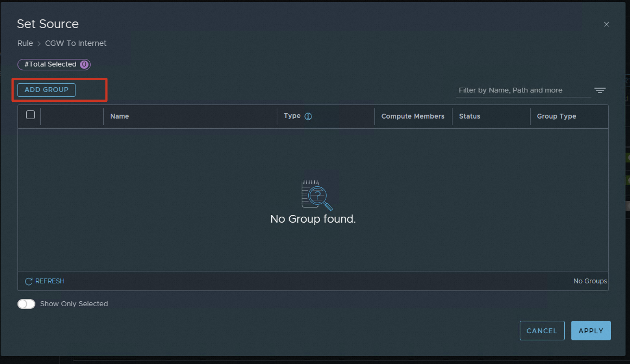
Task: Click the CGW To Internet breadcrumb
Action: click(x=75, y=43)
